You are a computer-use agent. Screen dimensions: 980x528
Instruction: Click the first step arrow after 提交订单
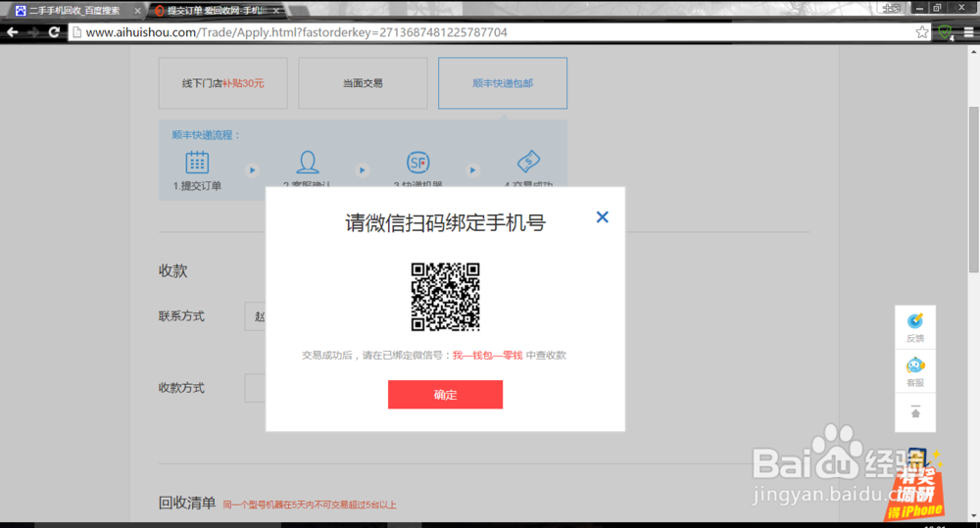[x=252, y=170]
